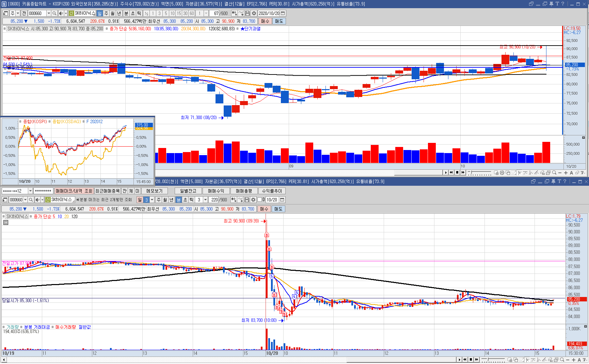Toggle 종합(KOSPI) legend marker in mini chart

click(x=20, y=121)
